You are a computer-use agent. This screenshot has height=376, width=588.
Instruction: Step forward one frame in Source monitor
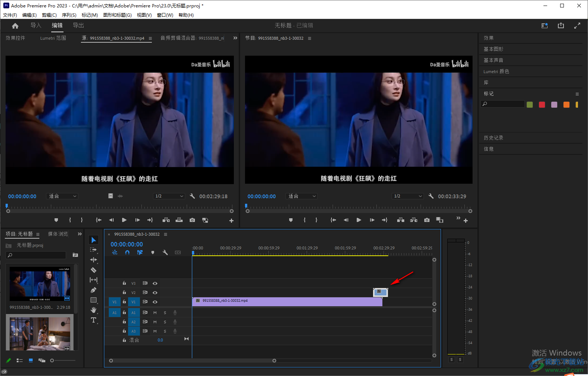pyautogui.click(x=137, y=220)
